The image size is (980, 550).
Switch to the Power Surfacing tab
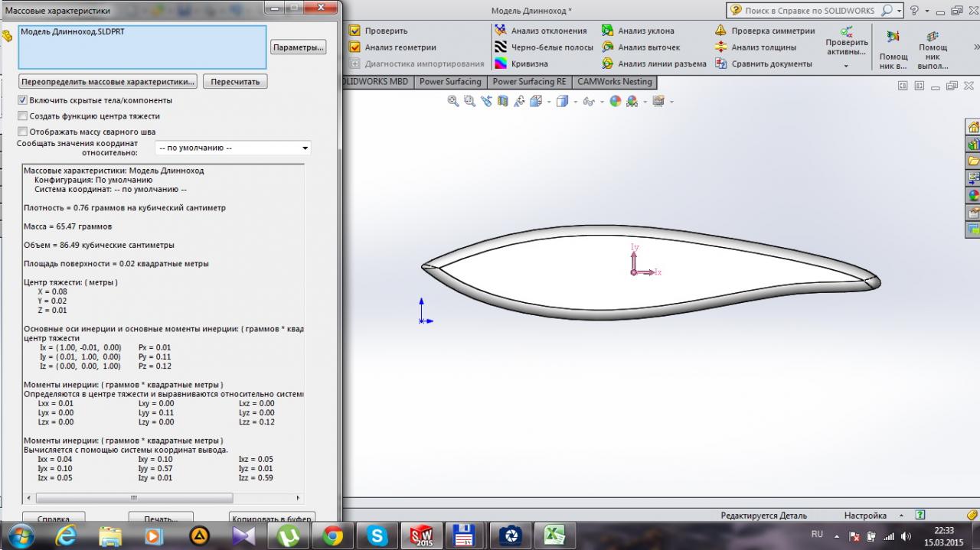(x=451, y=82)
